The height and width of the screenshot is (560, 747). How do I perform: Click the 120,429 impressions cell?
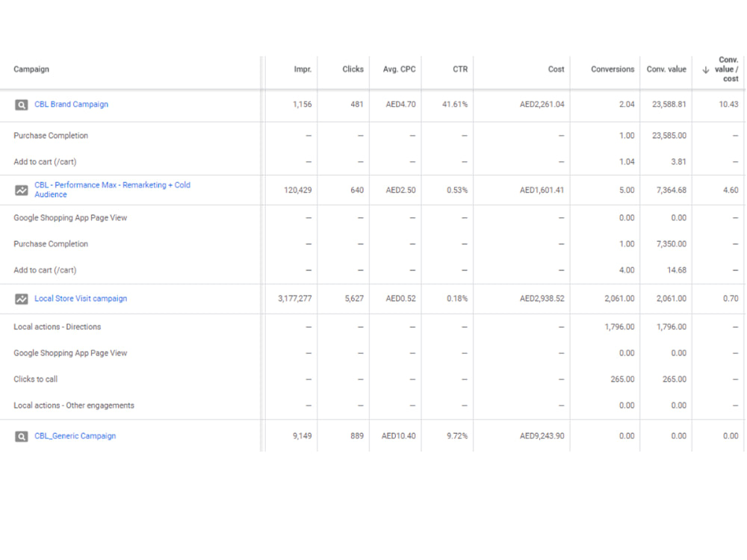[x=298, y=190]
